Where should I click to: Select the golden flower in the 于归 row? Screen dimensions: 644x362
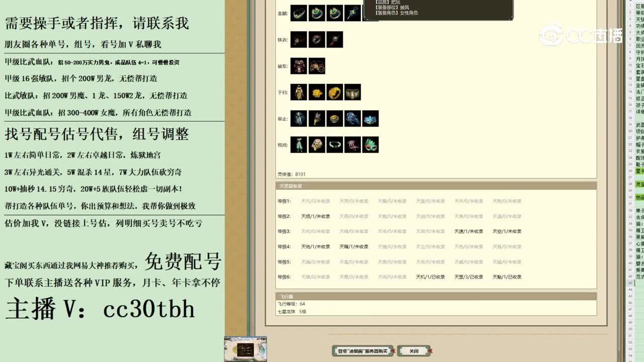(x=316, y=92)
